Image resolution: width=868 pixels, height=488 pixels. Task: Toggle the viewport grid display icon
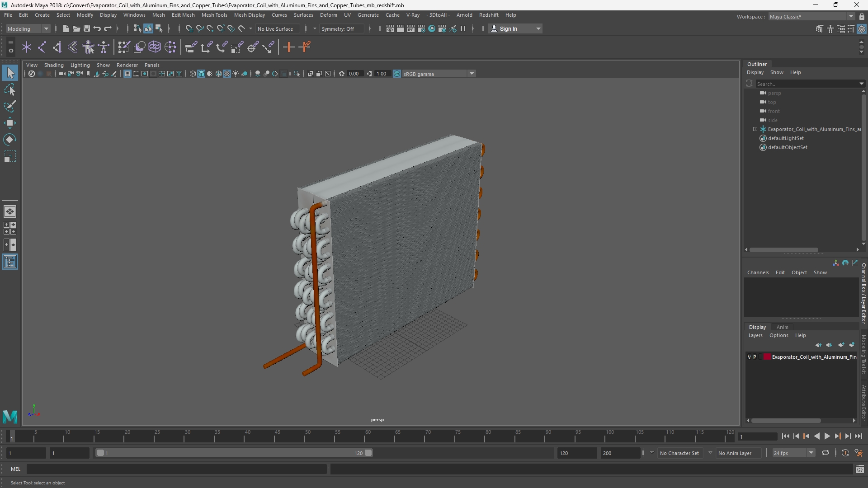coord(127,74)
